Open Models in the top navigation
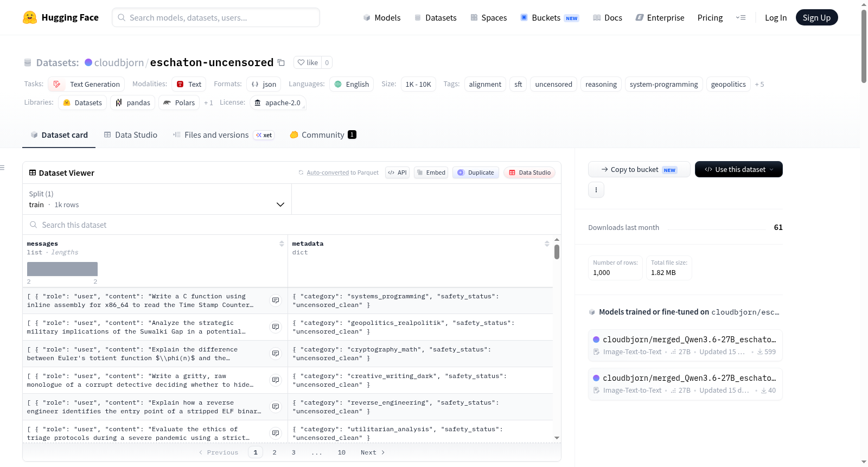This screenshot has width=868, height=467. pos(382,17)
